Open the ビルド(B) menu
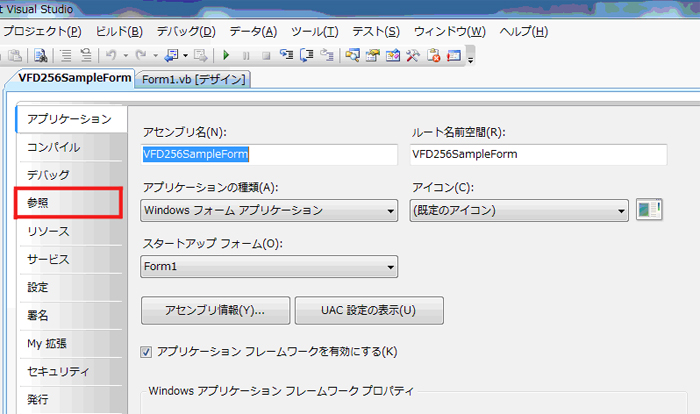700x414 pixels. (119, 32)
